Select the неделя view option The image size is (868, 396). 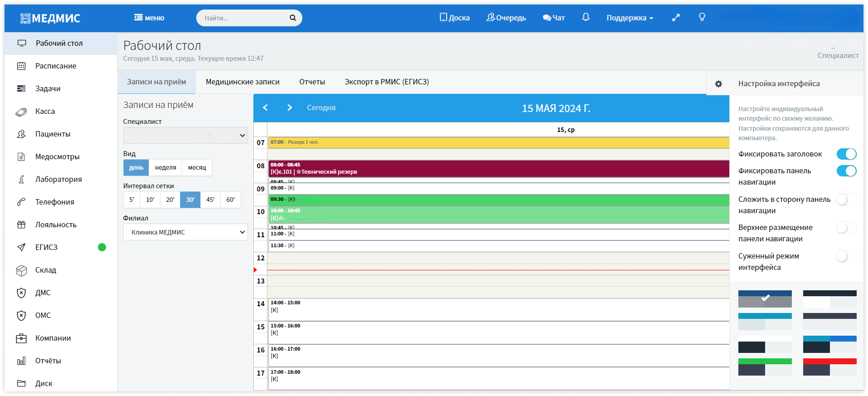pos(165,168)
